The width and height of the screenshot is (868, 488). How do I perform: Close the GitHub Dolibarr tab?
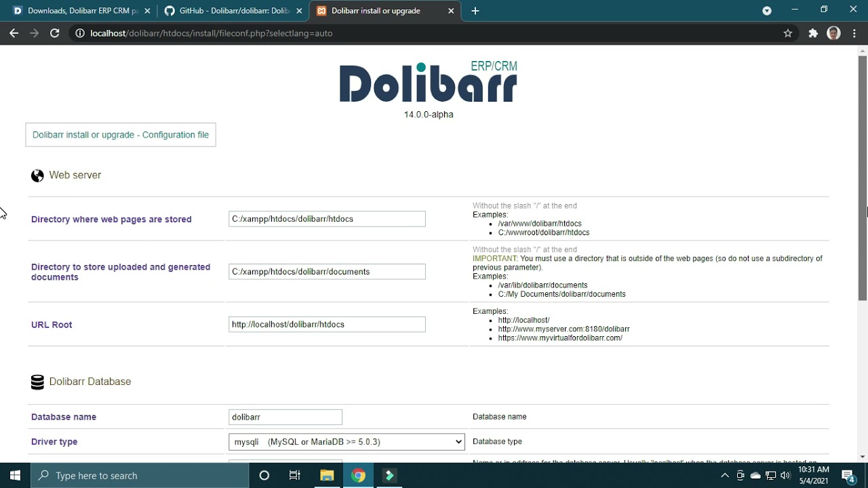[299, 11]
